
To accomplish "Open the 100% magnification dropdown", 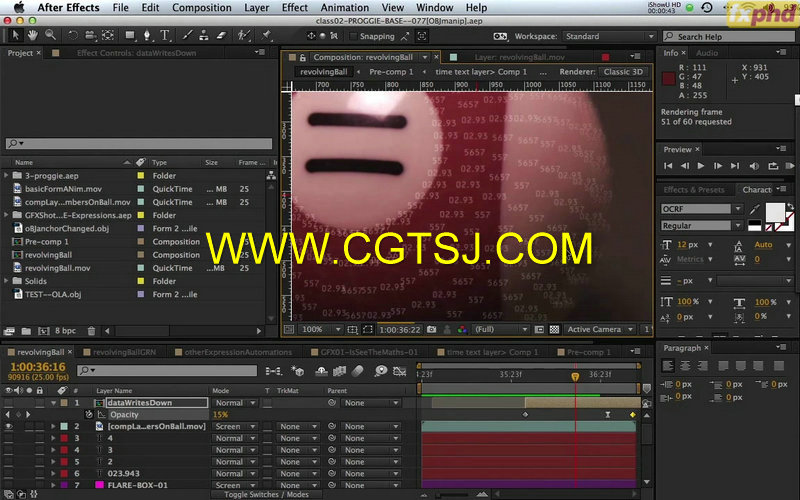I will [x=320, y=330].
